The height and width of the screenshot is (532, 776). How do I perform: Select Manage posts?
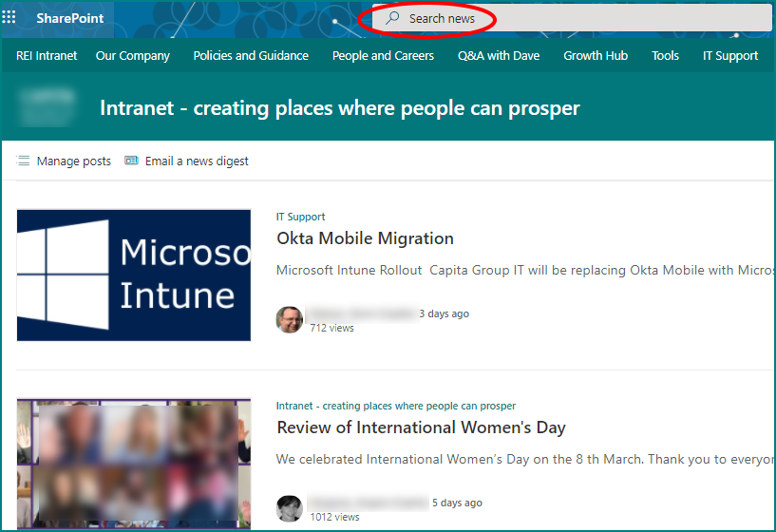(x=74, y=161)
